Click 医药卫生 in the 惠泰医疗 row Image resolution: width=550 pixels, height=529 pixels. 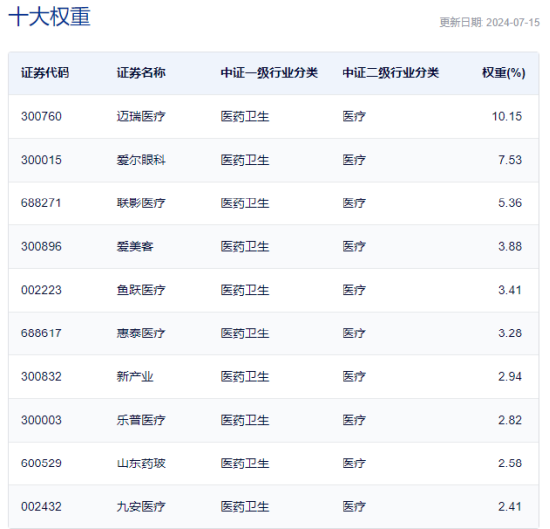coord(245,333)
